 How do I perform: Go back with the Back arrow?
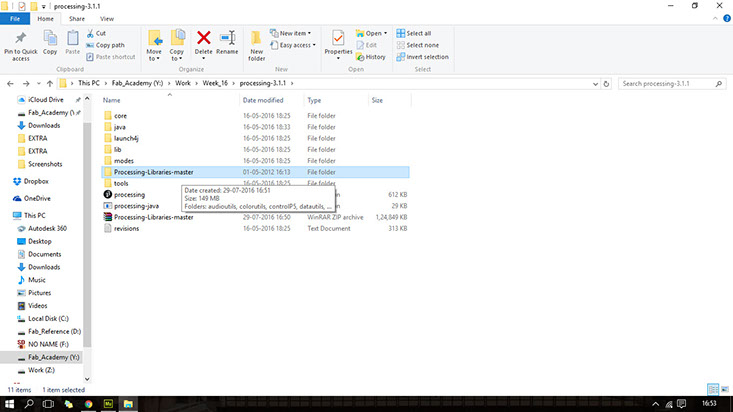[10, 83]
